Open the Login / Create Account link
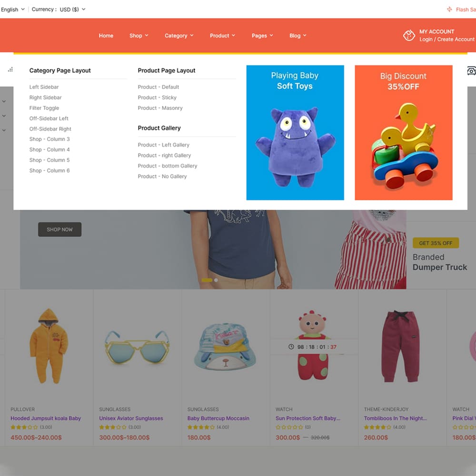Screen dimensions: 476x476 (446, 39)
